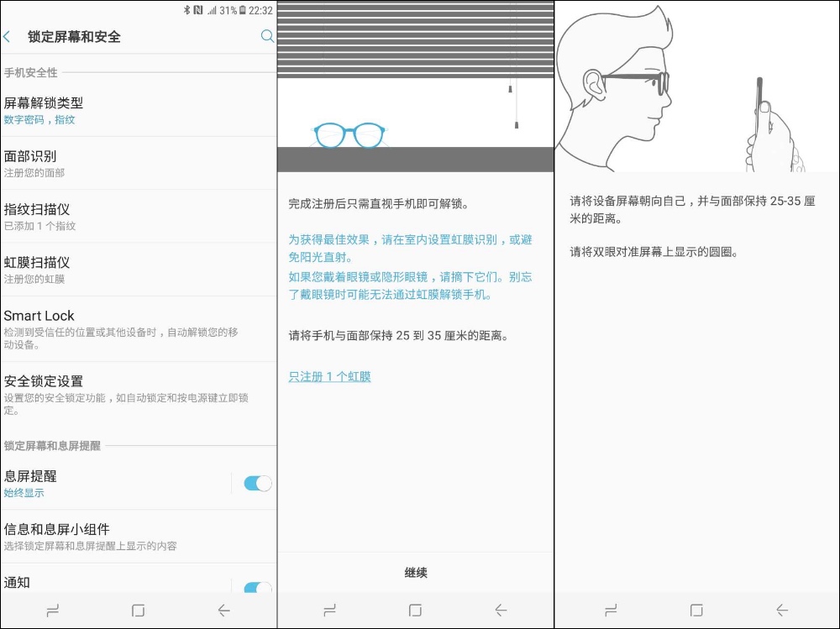
Task: Open 屏幕解锁类型 settings
Action: pos(126,110)
